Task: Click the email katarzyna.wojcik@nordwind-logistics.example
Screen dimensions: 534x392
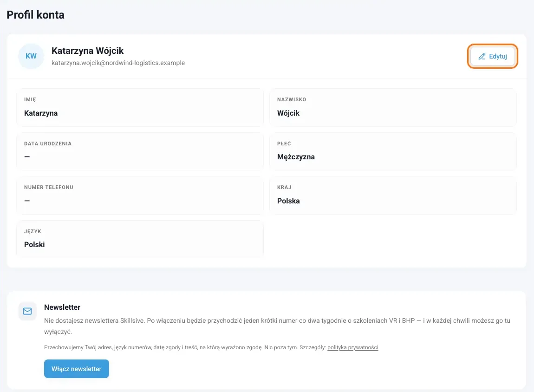Action: [x=118, y=63]
